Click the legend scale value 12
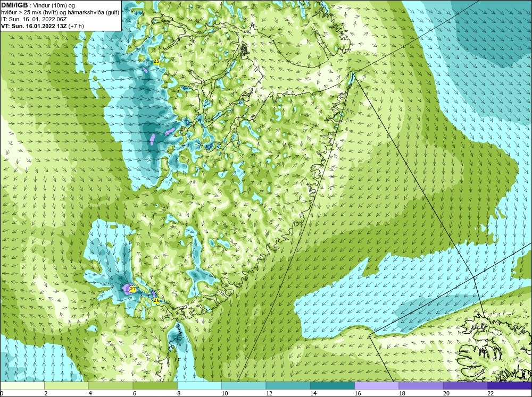Image resolution: width=532 pixels, height=397 pixels. click(x=269, y=393)
